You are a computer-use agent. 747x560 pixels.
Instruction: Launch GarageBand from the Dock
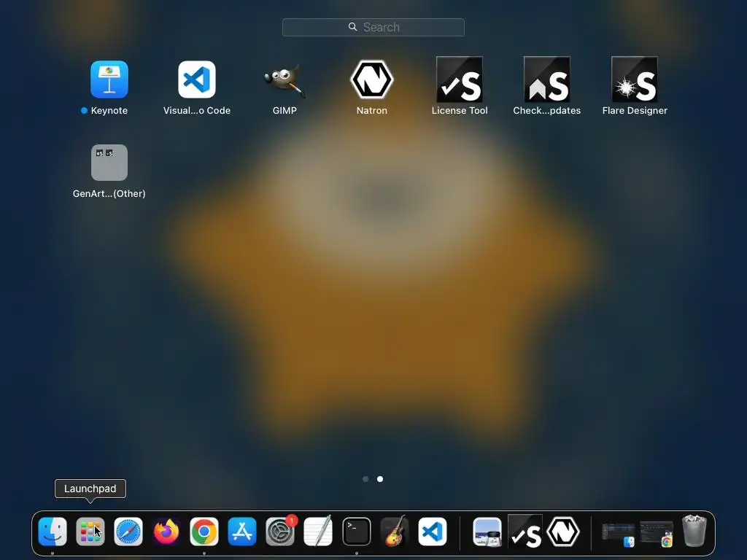(395, 532)
